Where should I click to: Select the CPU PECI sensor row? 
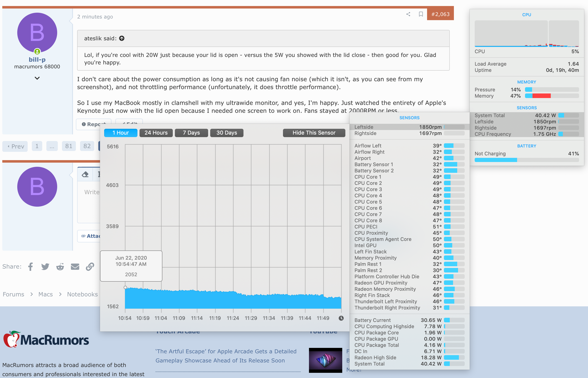pos(409,227)
